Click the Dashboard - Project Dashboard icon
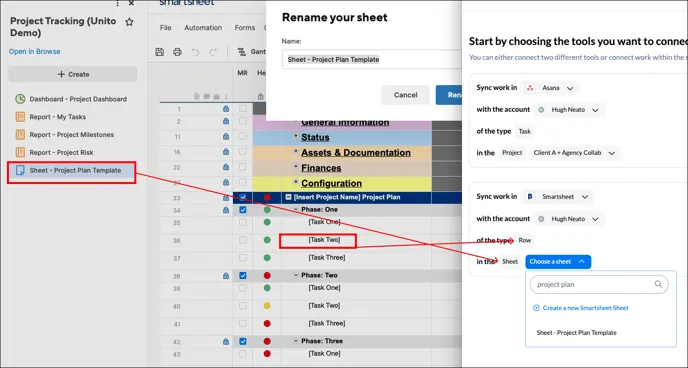 [x=20, y=99]
